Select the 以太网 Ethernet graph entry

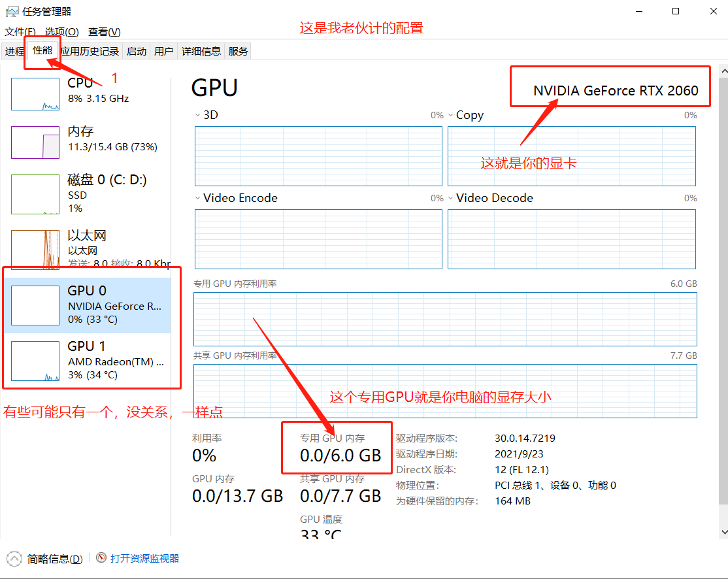click(x=35, y=250)
